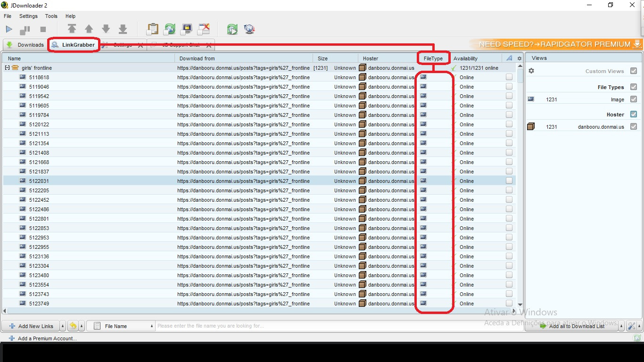
Task: Toggle Silent Mode red X icon
Action: pos(204,29)
